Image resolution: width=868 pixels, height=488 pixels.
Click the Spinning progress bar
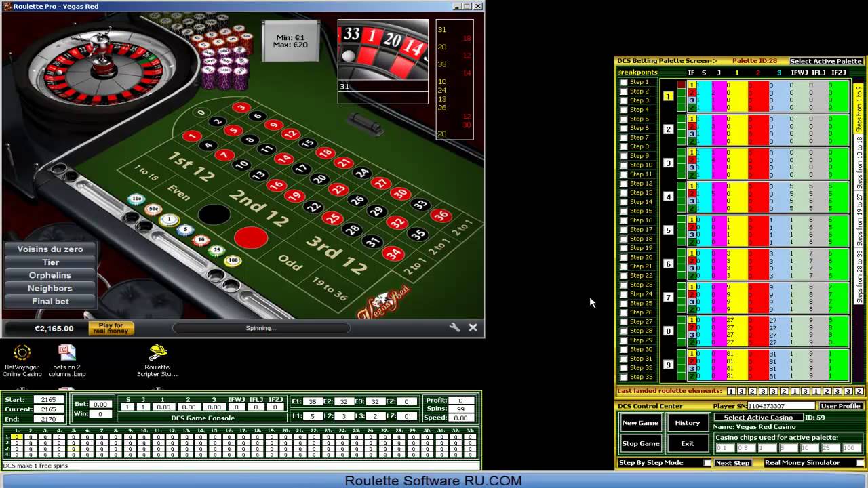click(x=261, y=328)
